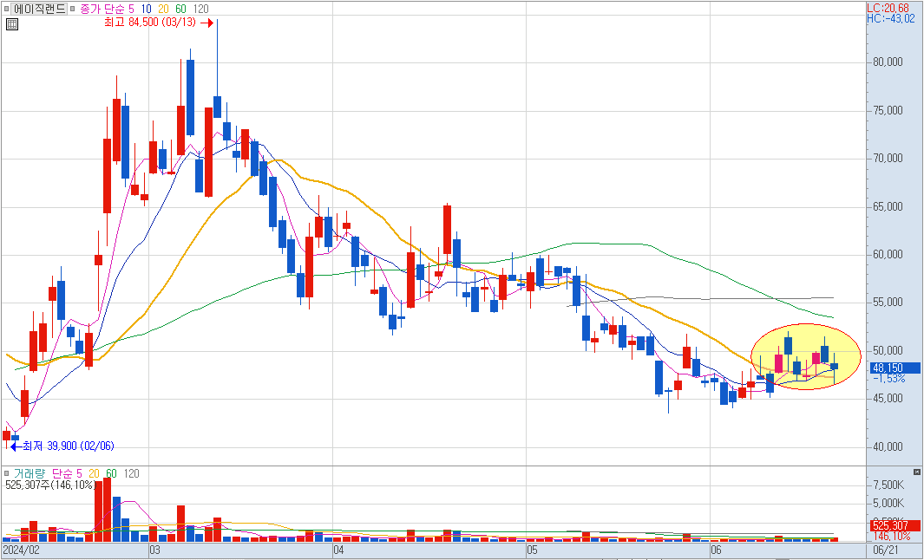
Task: Select volume panel 120 MA label
Action: (x=131, y=473)
